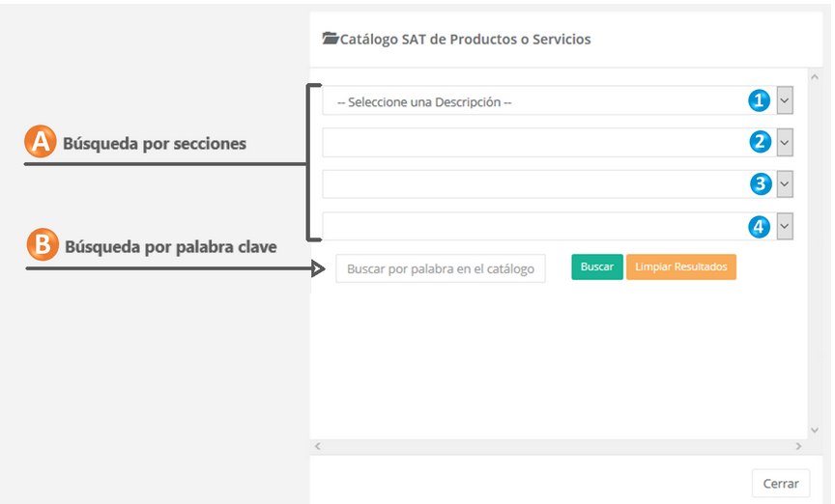Click the blue number 4 badge
The image size is (835, 504).
pos(760,227)
